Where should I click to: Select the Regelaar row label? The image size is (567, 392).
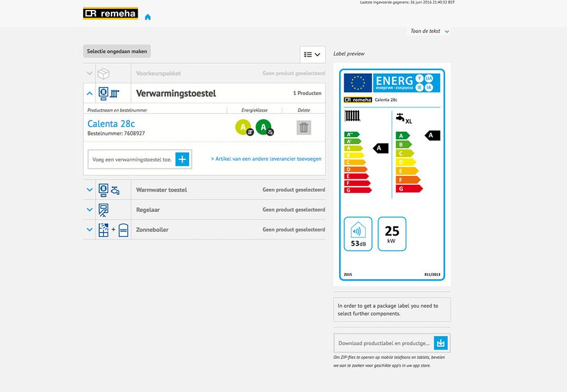(148, 210)
